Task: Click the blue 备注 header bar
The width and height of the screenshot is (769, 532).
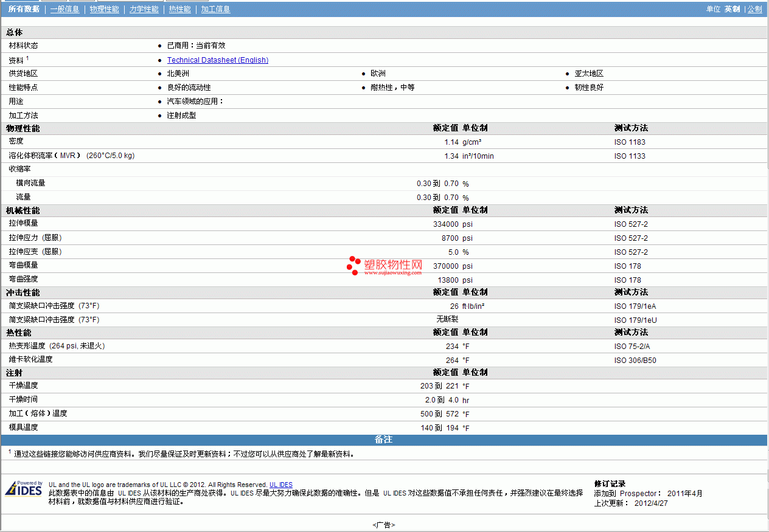Action: [383, 440]
